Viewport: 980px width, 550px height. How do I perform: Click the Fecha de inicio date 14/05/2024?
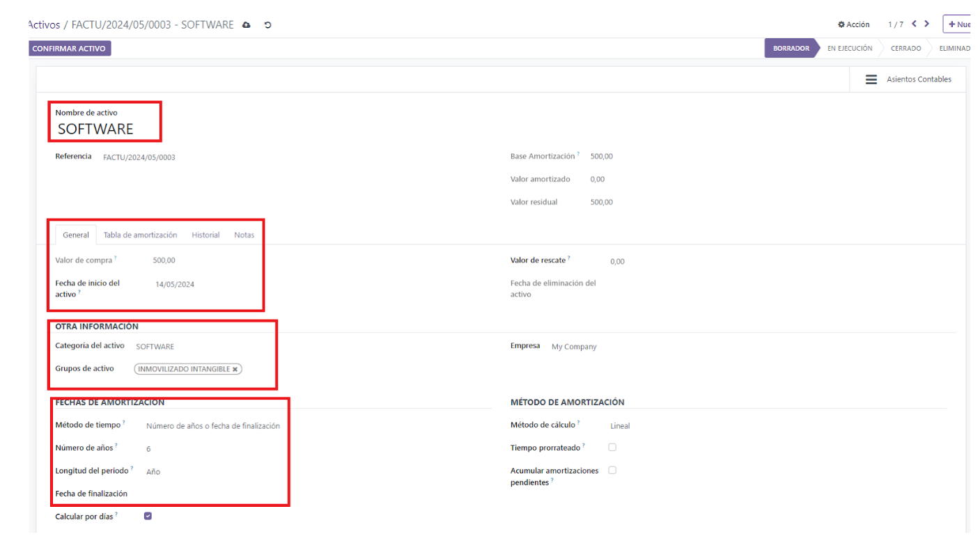(175, 284)
